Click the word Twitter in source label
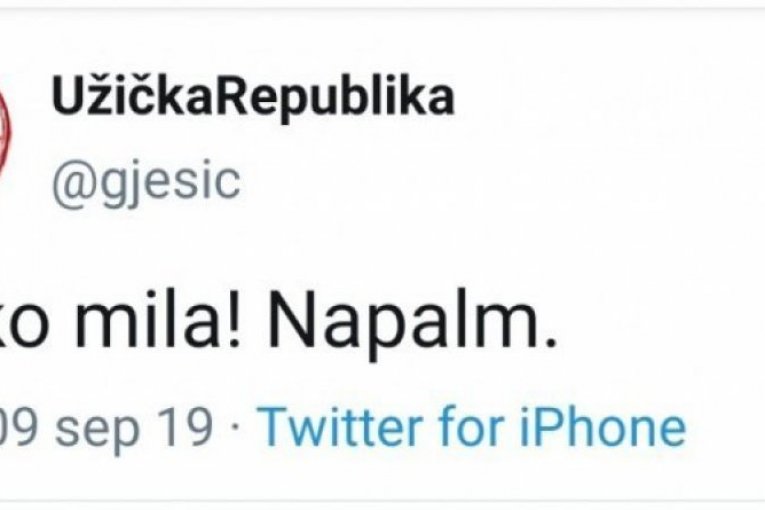 coord(330,428)
